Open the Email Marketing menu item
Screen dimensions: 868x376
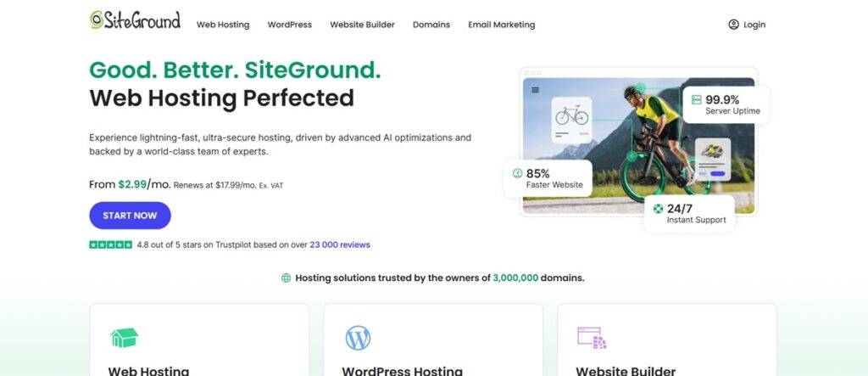(x=502, y=25)
